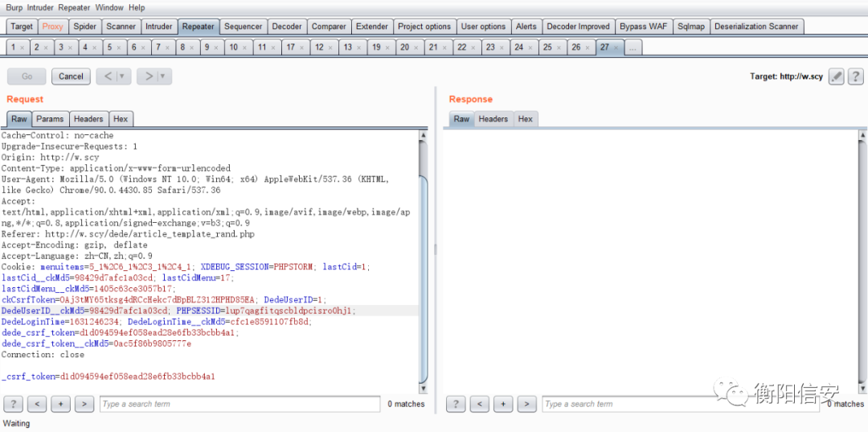Select the request Headers tab
This screenshot has height=432, width=868.
tap(88, 119)
